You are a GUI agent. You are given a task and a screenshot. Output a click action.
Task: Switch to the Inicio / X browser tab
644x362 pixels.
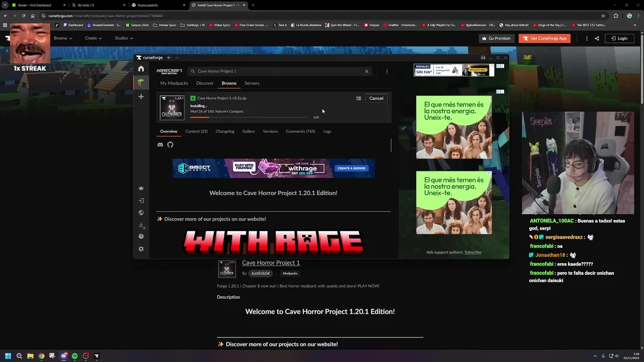[98, 5]
